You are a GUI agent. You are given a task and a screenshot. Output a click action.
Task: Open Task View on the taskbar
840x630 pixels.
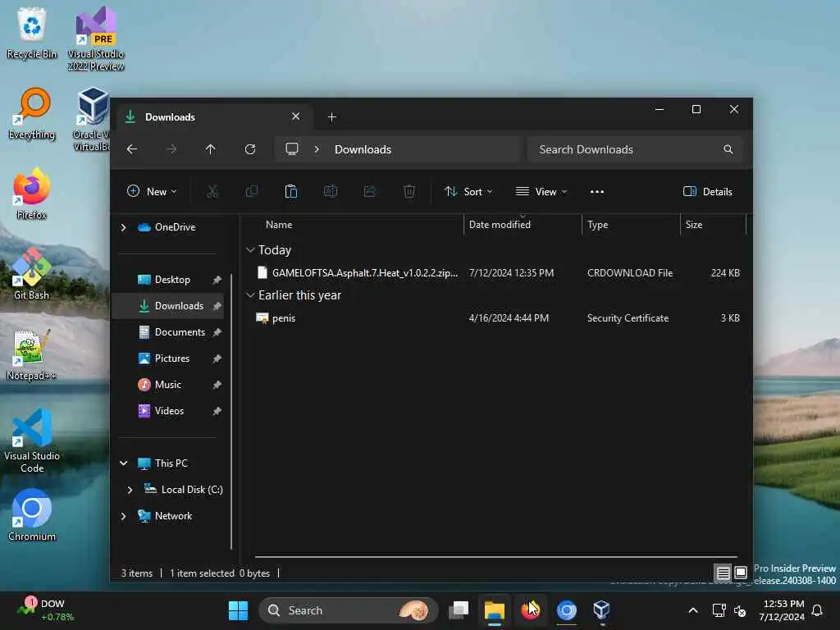click(x=459, y=610)
